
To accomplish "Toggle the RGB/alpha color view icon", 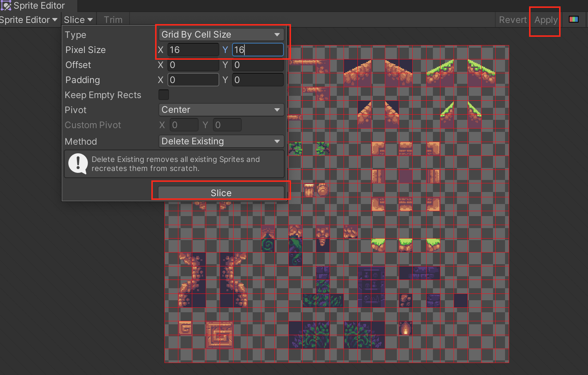I will pyautogui.click(x=573, y=20).
